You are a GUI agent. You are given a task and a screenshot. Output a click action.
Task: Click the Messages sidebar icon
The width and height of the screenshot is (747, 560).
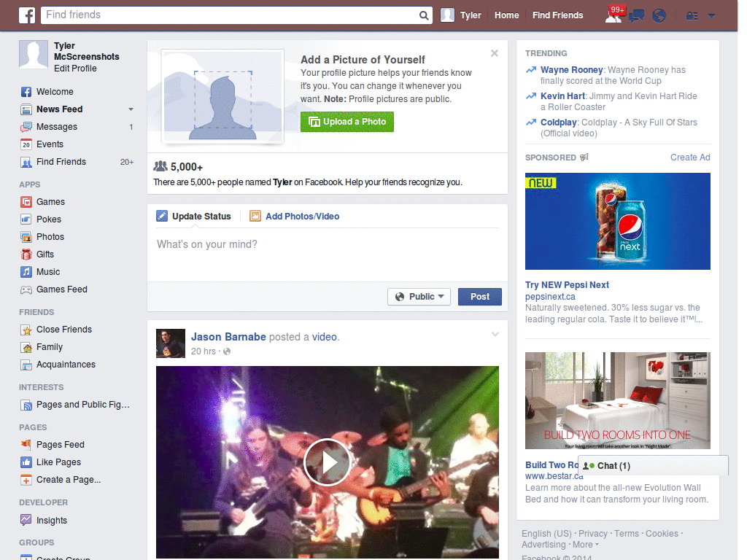pyautogui.click(x=26, y=127)
